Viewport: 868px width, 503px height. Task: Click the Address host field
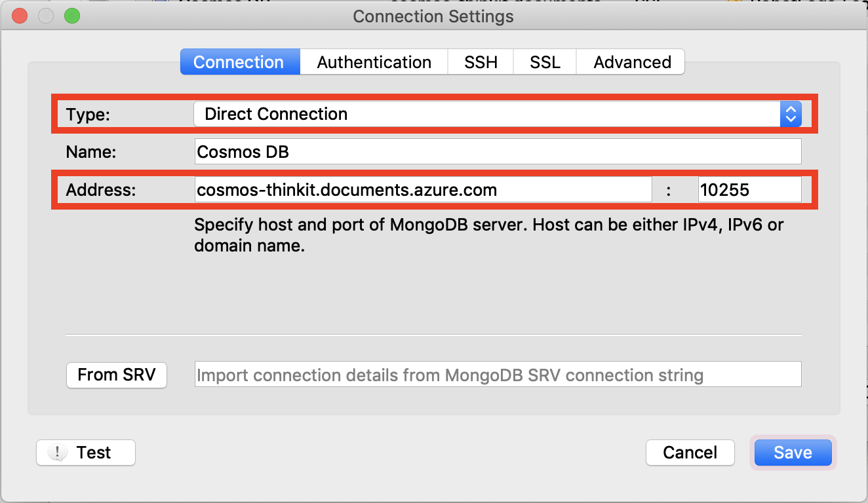pyautogui.click(x=423, y=190)
